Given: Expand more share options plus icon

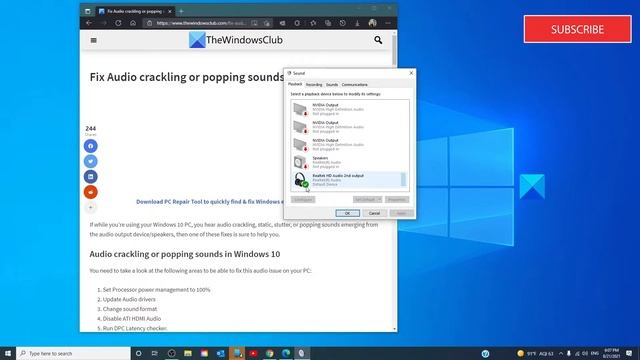Looking at the screenshot, I should point(91,207).
